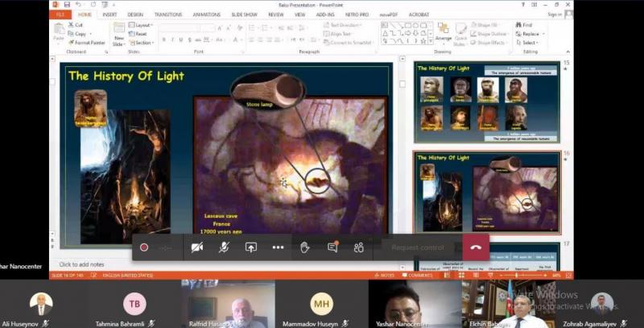Toggle the camera in the meeting toolbar
Image resolution: width=644 pixels, height=328 pixels.
196,247
